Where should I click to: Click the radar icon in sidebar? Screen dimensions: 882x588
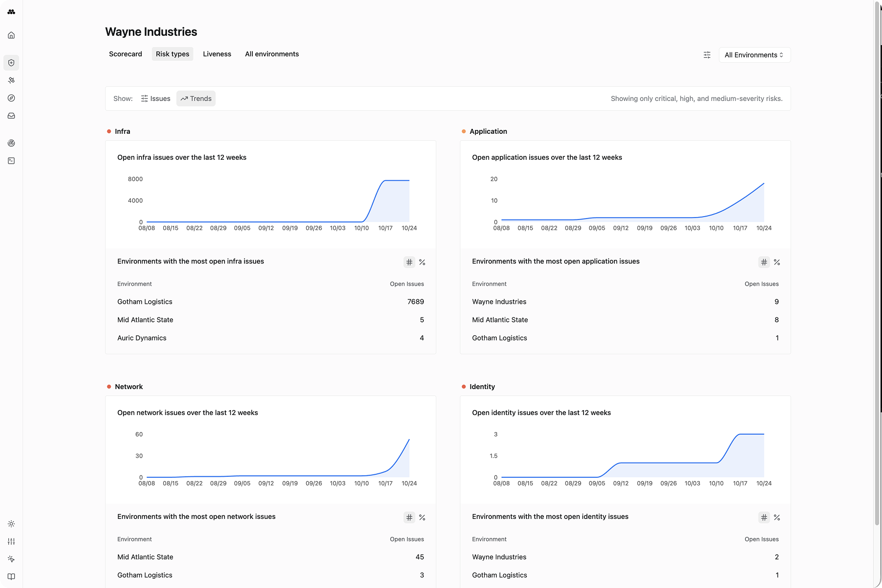11,143
